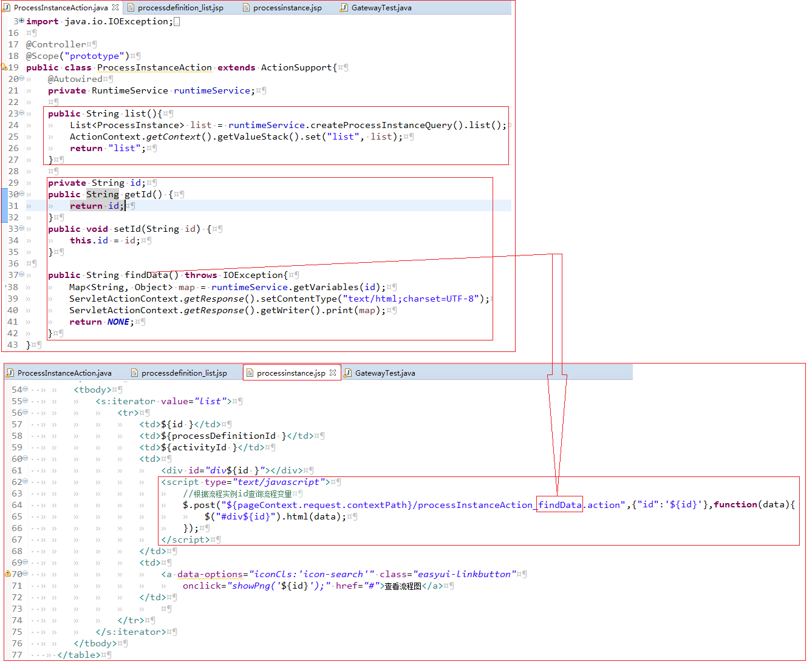Collapse the getId() method at line 30
The width and height of the screenshot is (812, 670).
(x=21, y=194)
